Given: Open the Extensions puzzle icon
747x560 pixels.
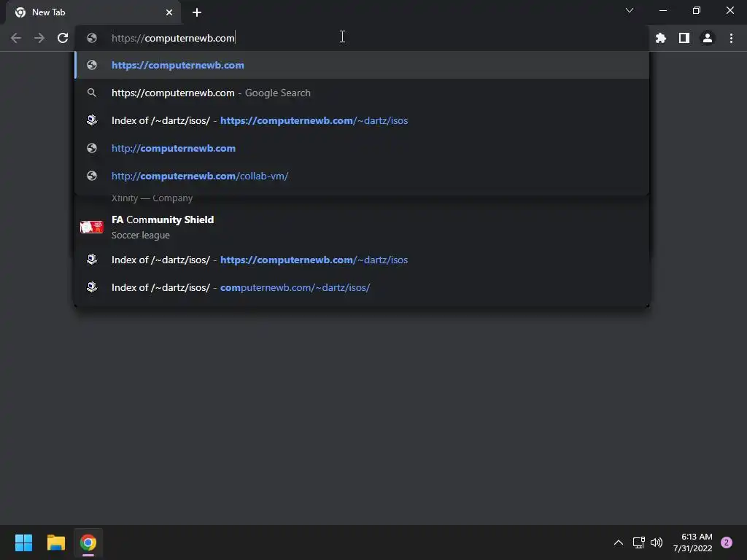Looking at the screenshot, I should [660, 38].
